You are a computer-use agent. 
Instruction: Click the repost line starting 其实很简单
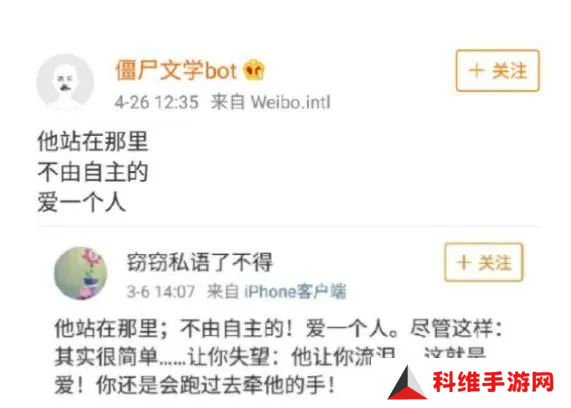tap(269, 357)
